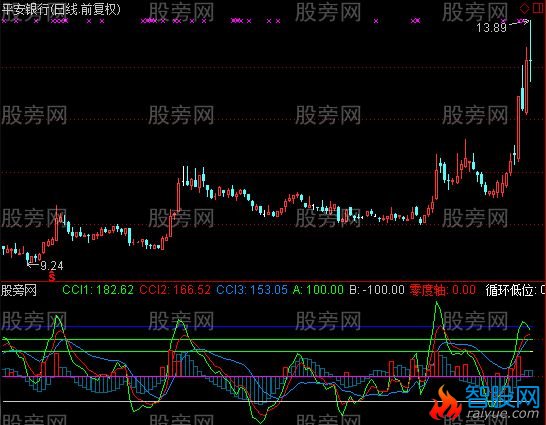Viewport: 546px width, 425px height.
Task: Click the 13.89 high price label
Action: [491, 27]
